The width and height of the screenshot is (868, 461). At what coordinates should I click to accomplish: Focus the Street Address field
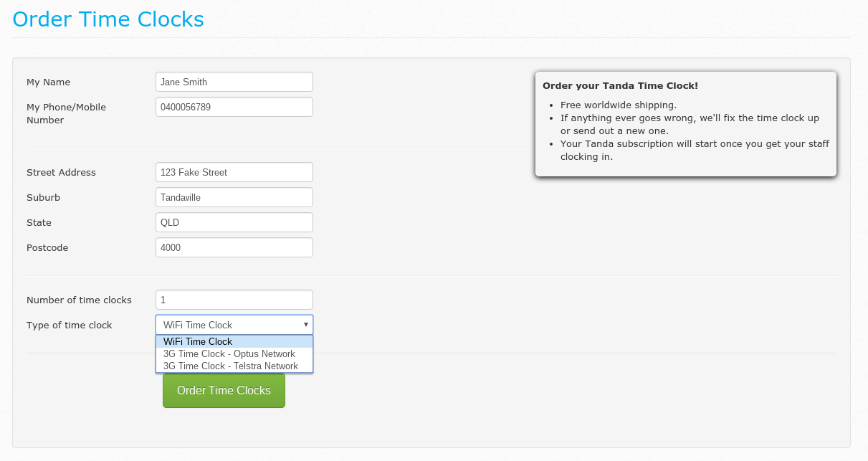(234, 172)
